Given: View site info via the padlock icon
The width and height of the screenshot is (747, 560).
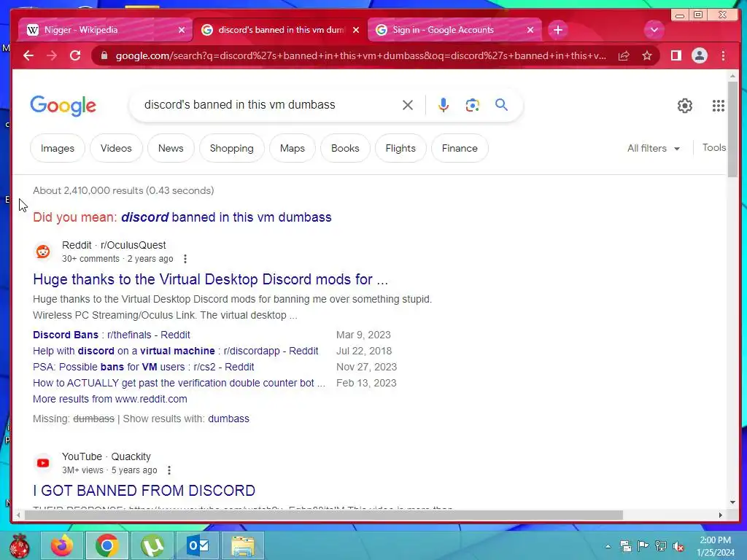Looking at the screenshot, I should click(x=104, y=55).
